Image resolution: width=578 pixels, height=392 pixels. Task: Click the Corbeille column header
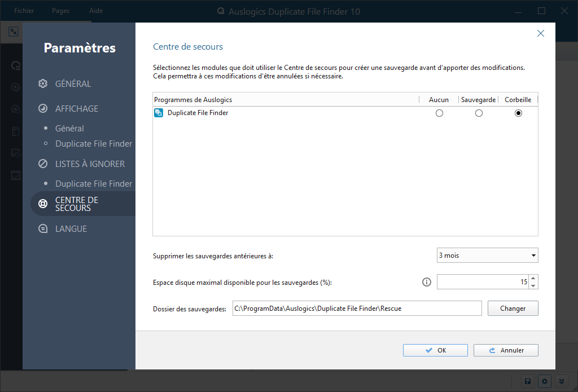(518, 99)
